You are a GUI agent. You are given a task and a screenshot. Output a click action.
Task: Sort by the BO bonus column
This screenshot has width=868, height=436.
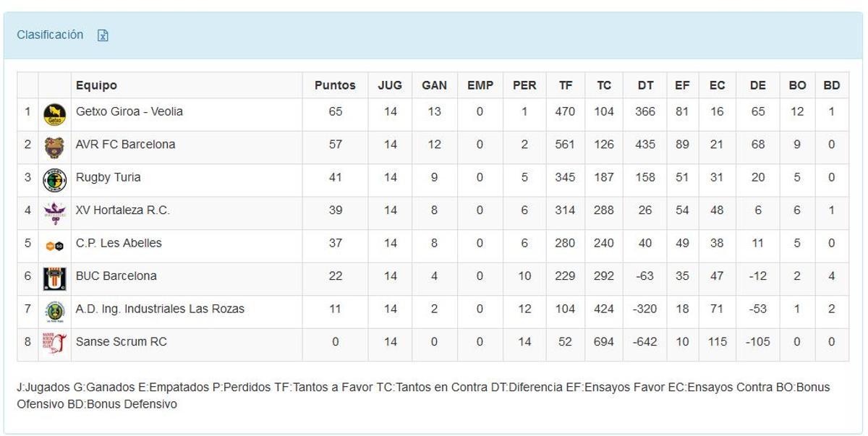797,85
